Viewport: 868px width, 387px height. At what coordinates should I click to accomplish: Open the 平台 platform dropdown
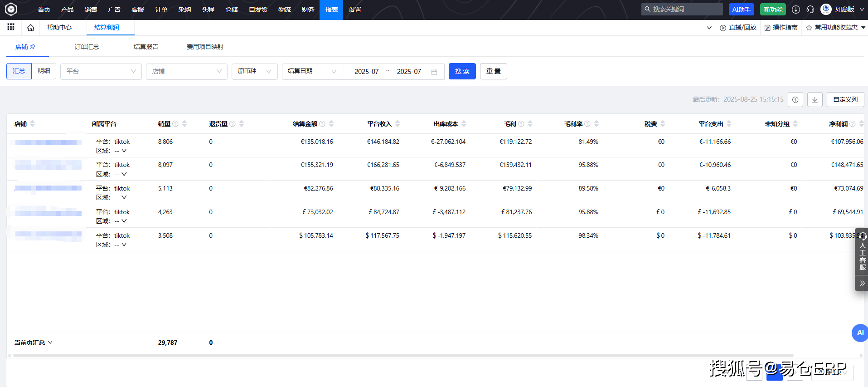tap(101, 71)
